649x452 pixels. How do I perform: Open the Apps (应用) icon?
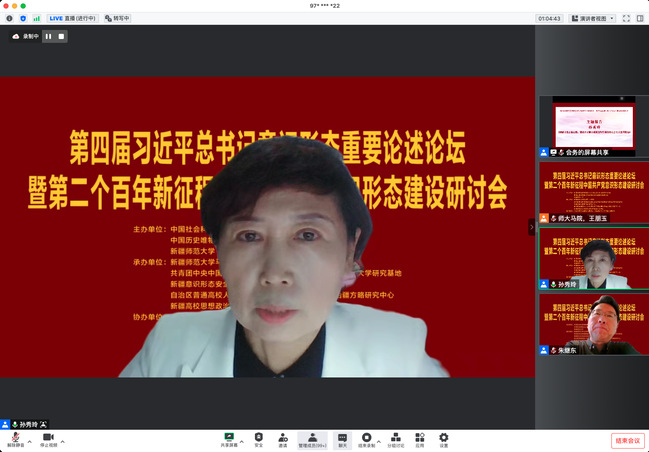pos(420,438)
